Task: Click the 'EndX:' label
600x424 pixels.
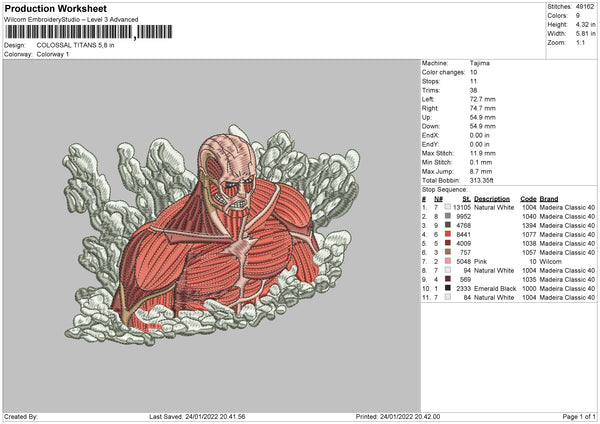Action: (x=430, y=135)
